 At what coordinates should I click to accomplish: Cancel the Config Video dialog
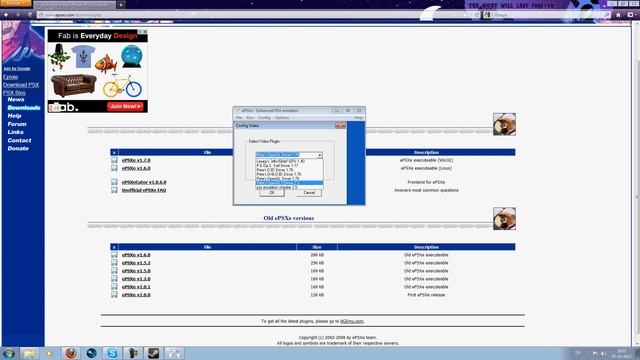[309, 193]
